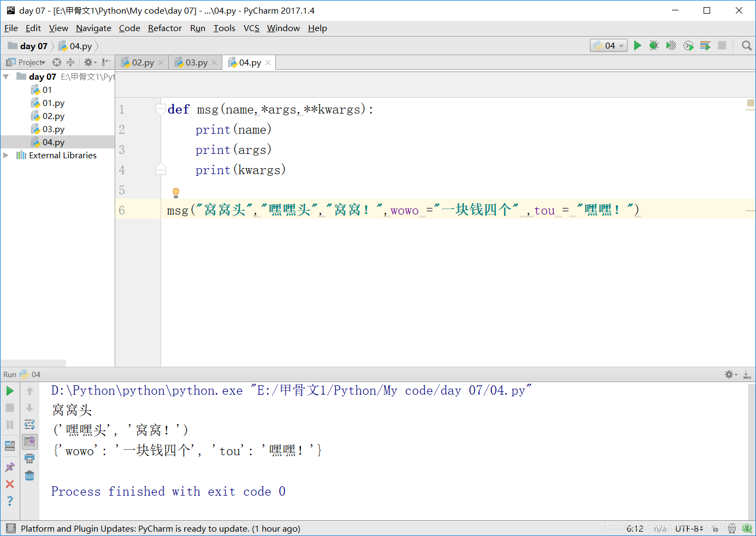Hide the Run tool window

click(x=747, y=374)
